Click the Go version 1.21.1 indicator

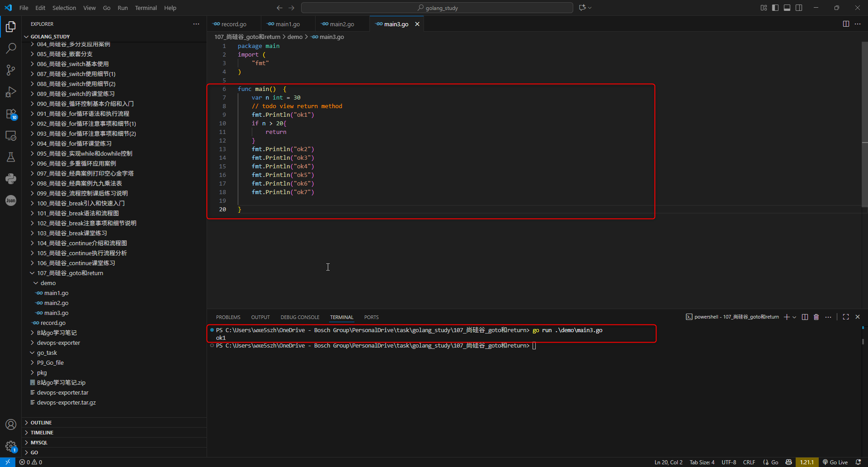807,462
